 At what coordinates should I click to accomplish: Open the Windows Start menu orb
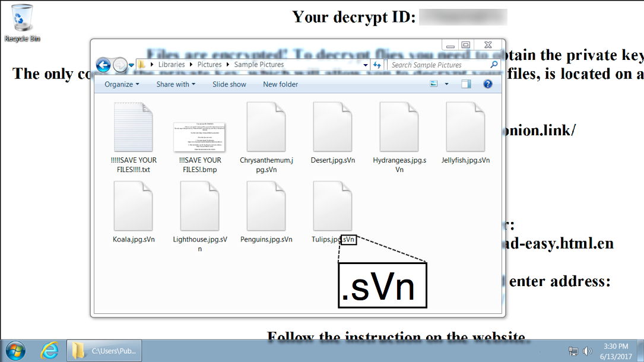pyautogui.click(x=15, y=351)
